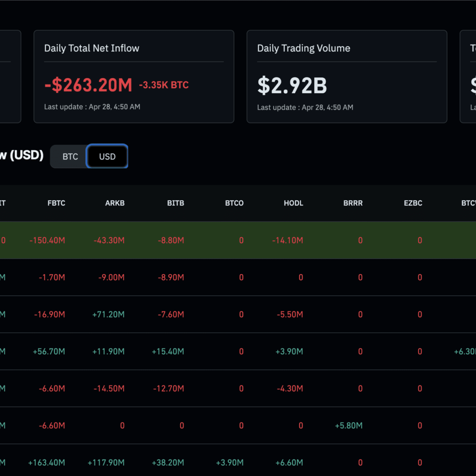Select the USD currency toggle
The height and width of the screenshot is (476, 476).
(107, 157)
